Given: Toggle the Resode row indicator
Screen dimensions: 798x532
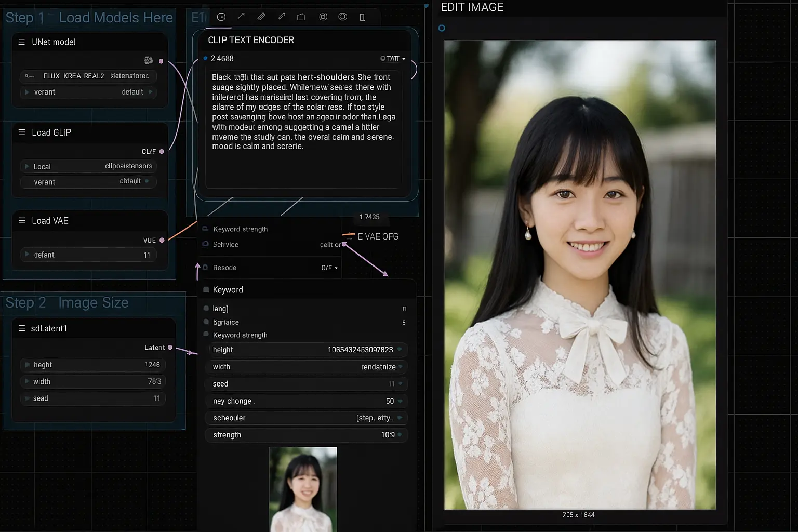Looking at the screenshot, I should coord(205,267).
